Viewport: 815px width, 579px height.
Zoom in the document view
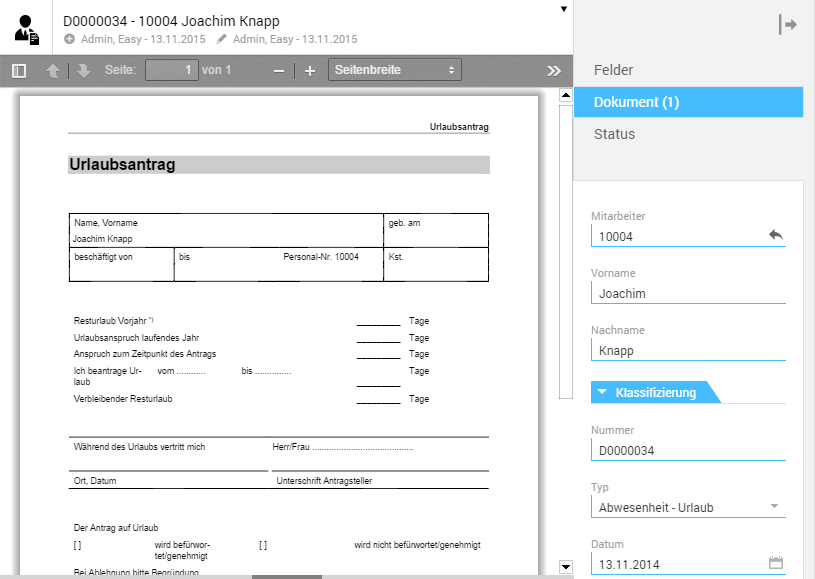[310, 70]
